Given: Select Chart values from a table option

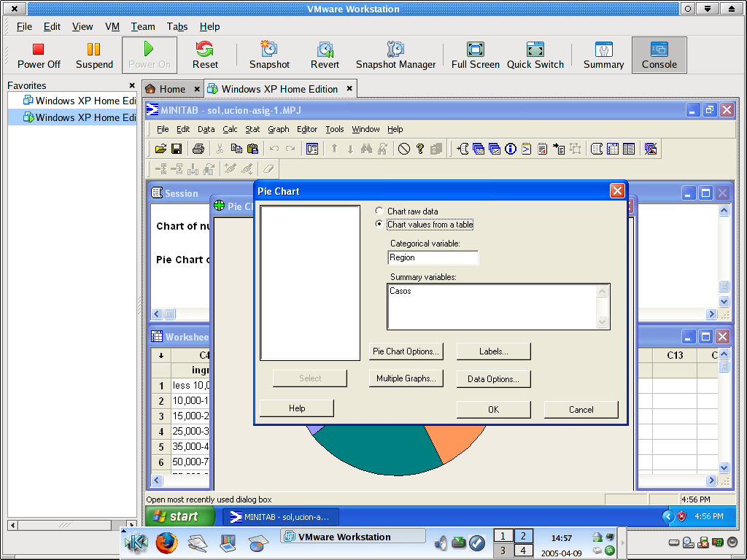Looking at the screenshot, I should tap(379, 225).
